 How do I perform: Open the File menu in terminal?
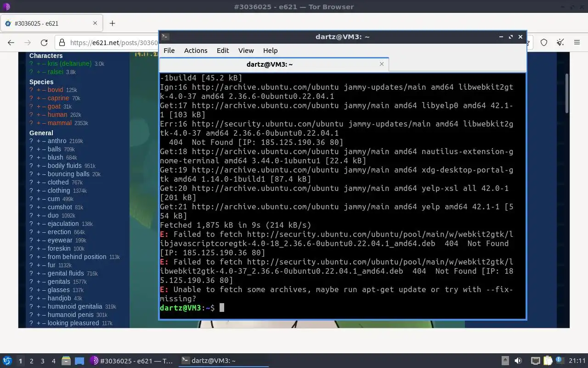tap(169, 51)
